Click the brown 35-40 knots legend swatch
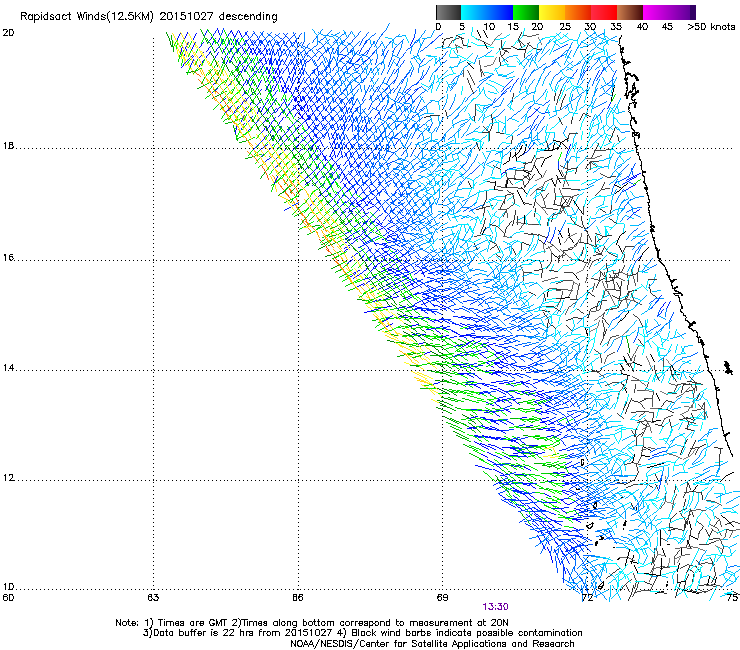 pos(630,12)
